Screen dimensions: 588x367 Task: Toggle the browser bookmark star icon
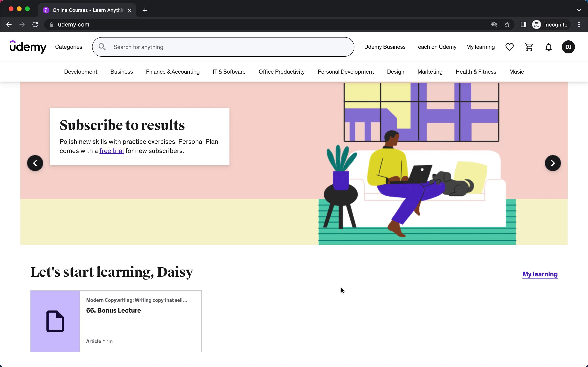click(508, 24)
